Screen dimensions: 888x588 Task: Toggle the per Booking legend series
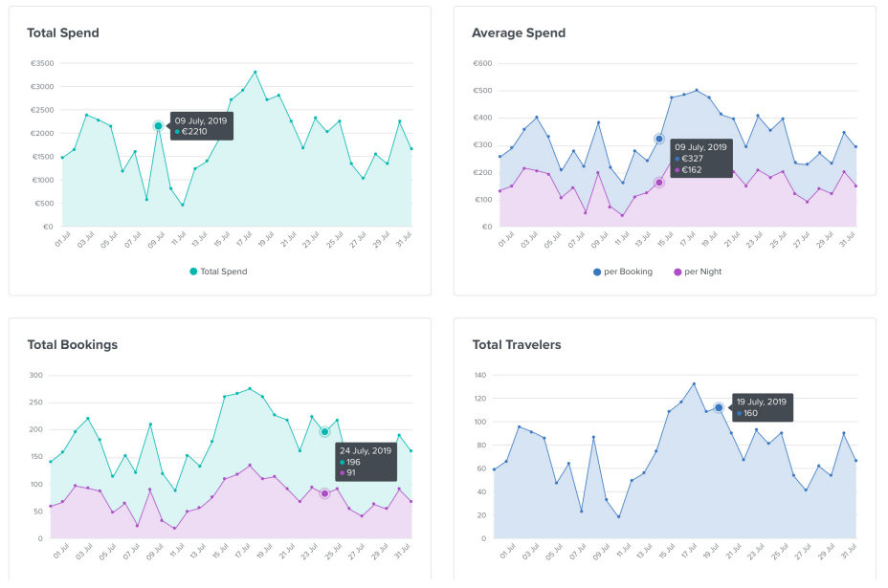point(622,272)
